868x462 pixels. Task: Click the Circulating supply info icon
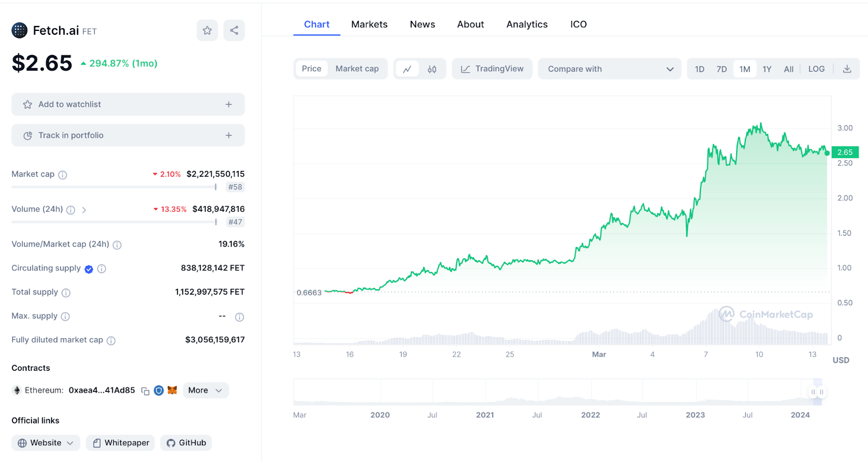[x=101, y=269]
